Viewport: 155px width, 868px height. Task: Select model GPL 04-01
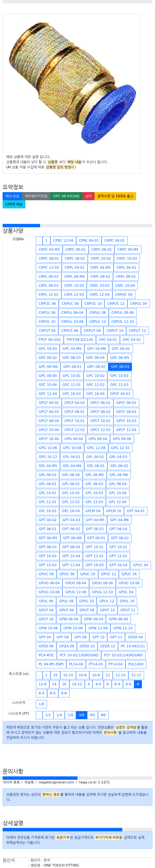[x=72, y=457]
